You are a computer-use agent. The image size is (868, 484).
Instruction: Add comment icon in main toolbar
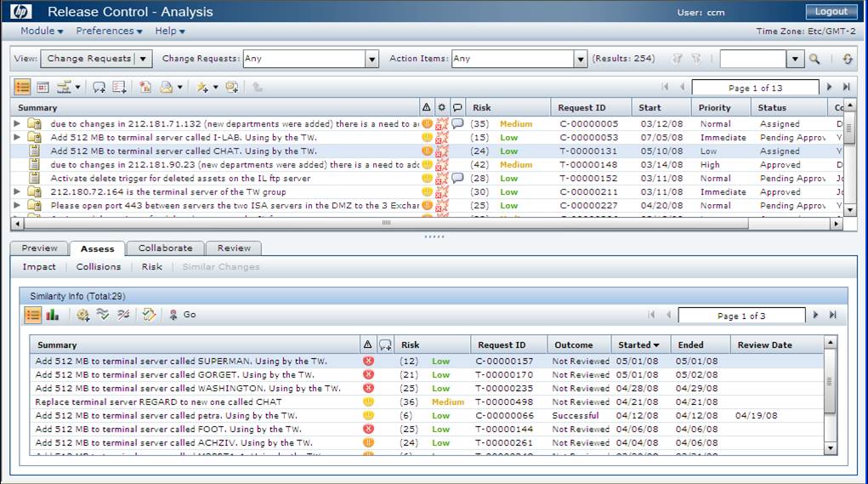[x=99, y=88]
